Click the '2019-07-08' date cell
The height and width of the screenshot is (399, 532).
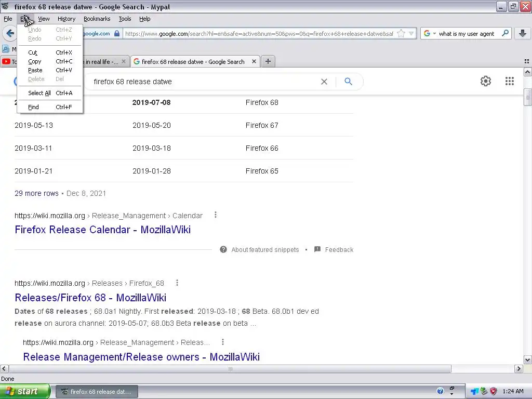point(151,102)
